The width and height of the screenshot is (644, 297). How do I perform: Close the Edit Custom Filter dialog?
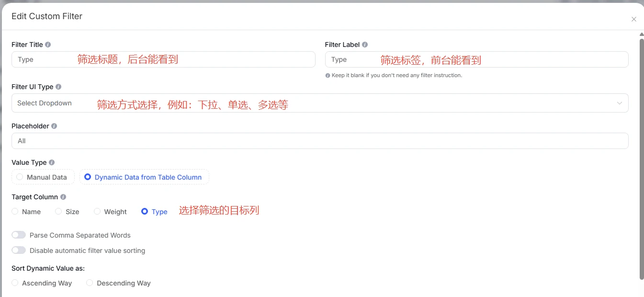tap(633, 19)
